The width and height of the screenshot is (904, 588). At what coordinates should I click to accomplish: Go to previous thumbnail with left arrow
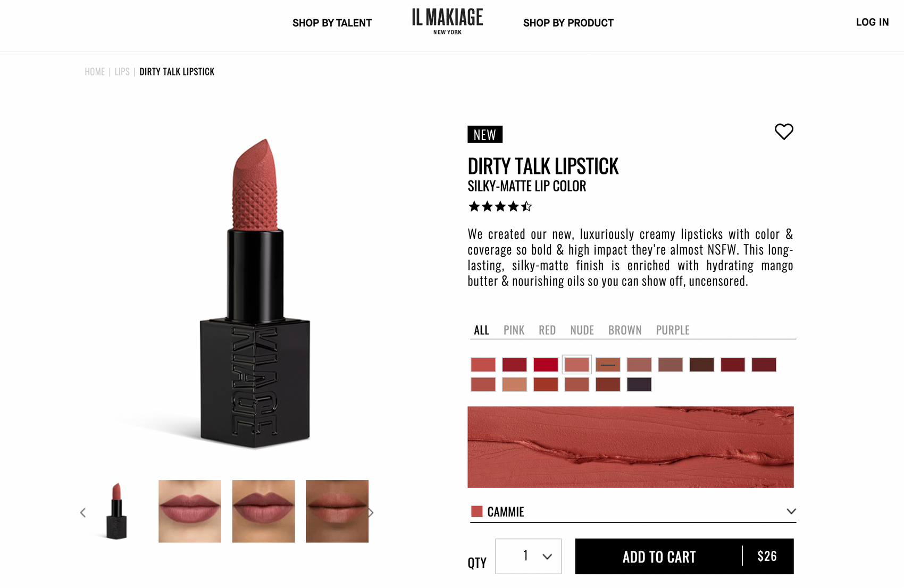(83, 513)
